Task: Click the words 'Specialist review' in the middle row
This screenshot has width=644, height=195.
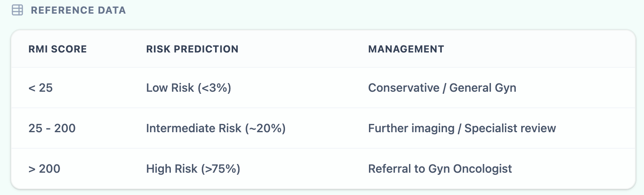Action: point(510,128)
